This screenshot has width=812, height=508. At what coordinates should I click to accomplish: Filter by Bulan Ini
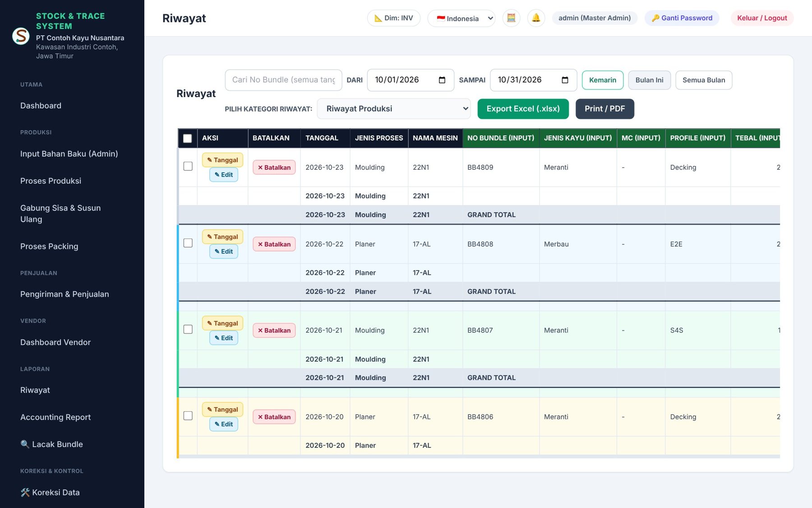pos(650,80)
